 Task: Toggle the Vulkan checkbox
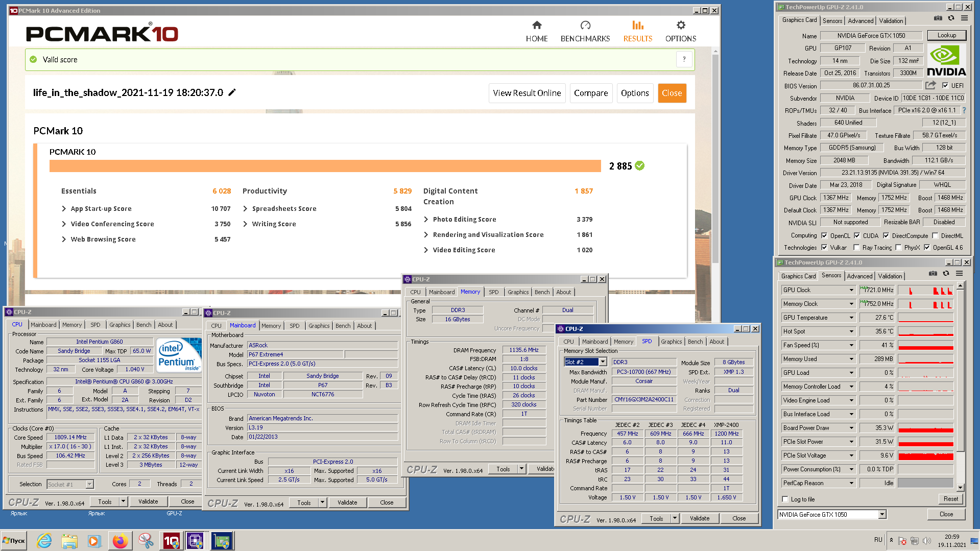(824, 247)
